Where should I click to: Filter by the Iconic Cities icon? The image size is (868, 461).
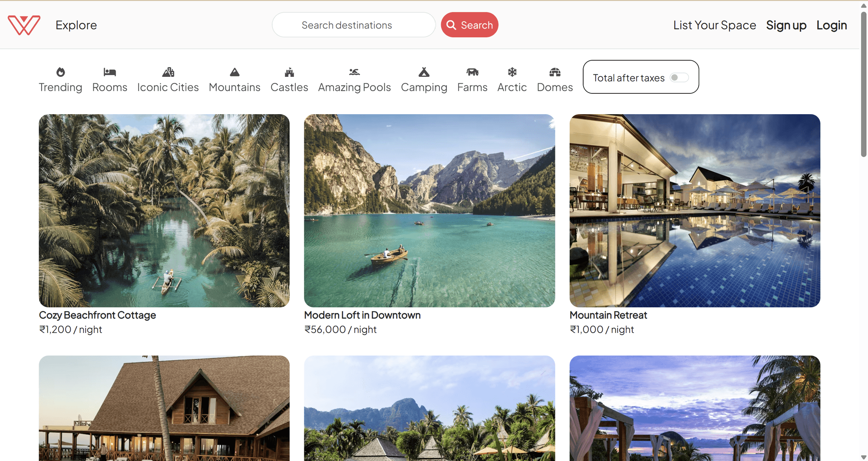[168, 72]
